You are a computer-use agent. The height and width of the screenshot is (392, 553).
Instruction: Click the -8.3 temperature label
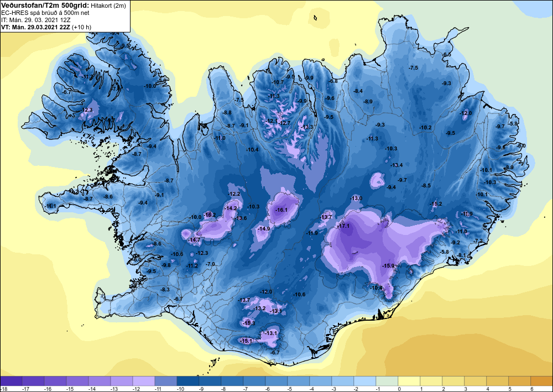coord(165,289)
